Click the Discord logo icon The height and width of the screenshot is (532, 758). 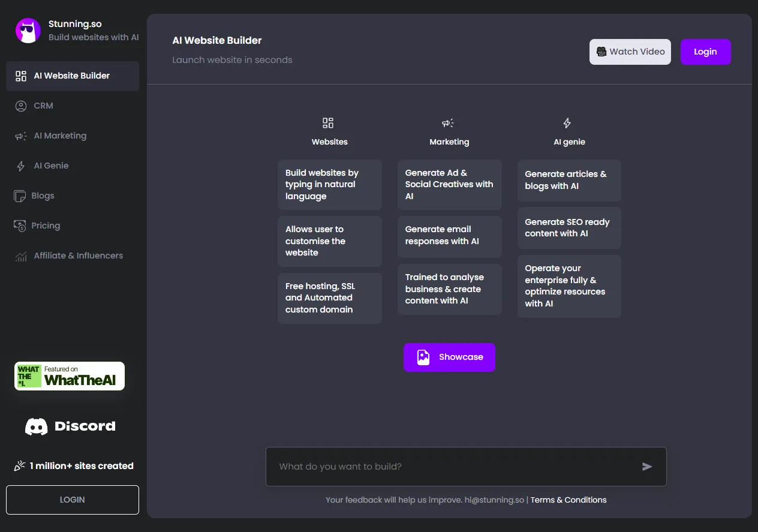pyautogui.click(x=37, y=426)
